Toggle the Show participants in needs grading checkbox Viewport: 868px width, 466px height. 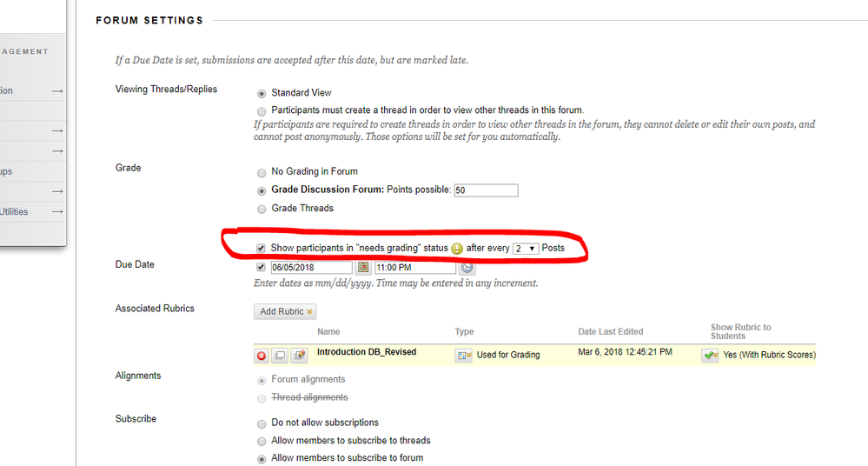coord(262,249)
